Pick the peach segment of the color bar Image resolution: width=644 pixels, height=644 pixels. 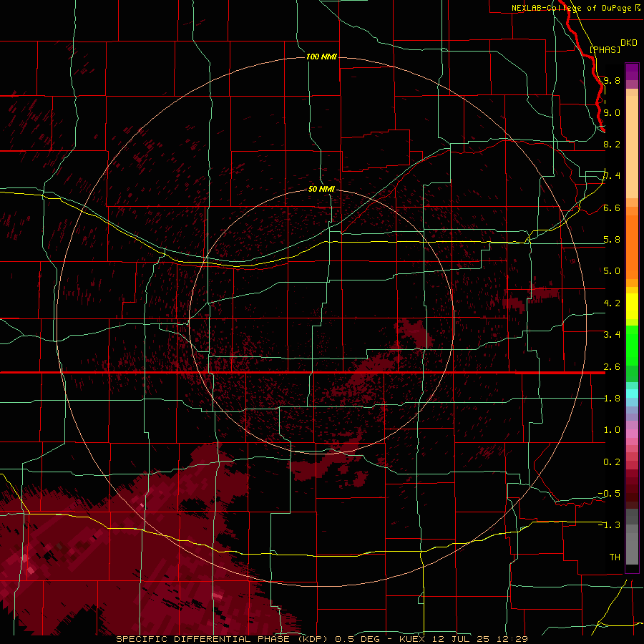[632, 144]
